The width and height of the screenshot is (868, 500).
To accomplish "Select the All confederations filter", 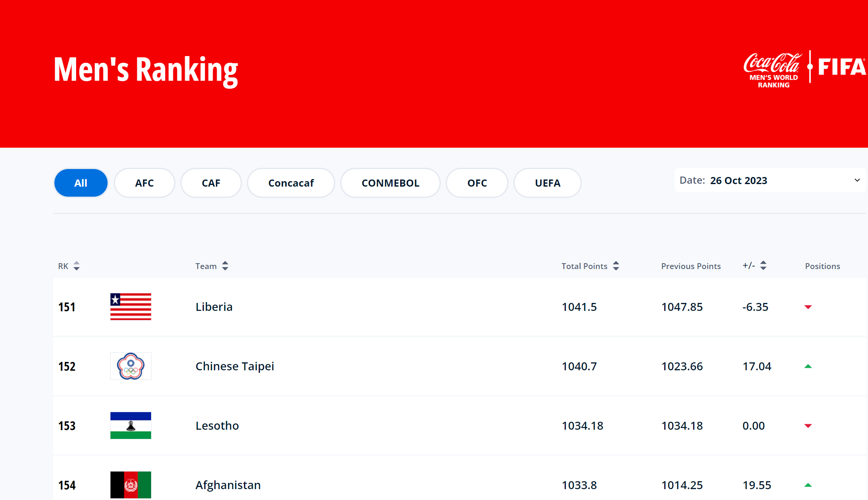I will 81,183.
